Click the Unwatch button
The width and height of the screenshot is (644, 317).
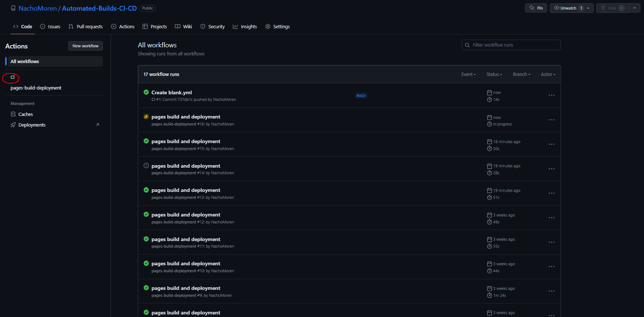[x=568, y=8]
